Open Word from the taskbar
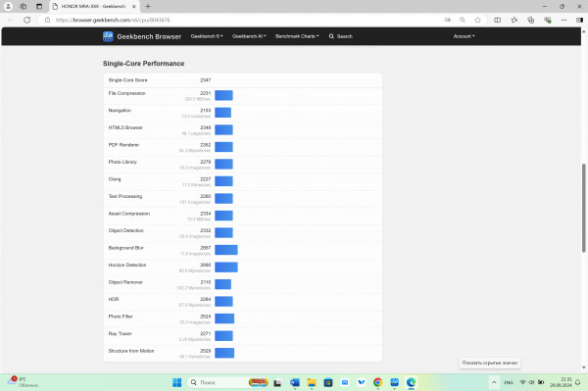Screen dimensions: 588x391 point(295,382)
